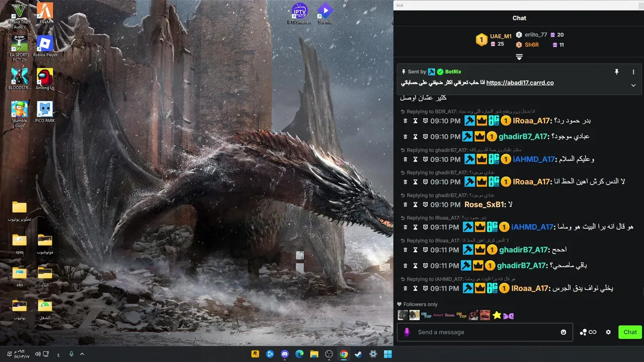Open Windows Start menu

click(388, 354)
